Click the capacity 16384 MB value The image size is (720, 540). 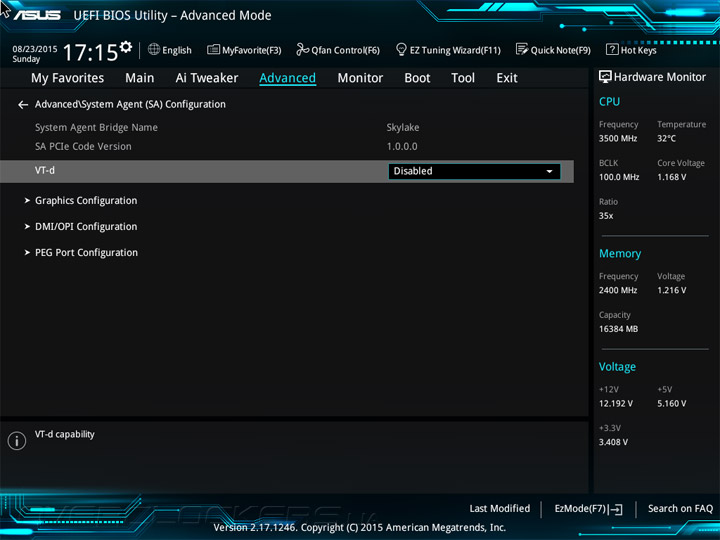(x=619, y=329)
